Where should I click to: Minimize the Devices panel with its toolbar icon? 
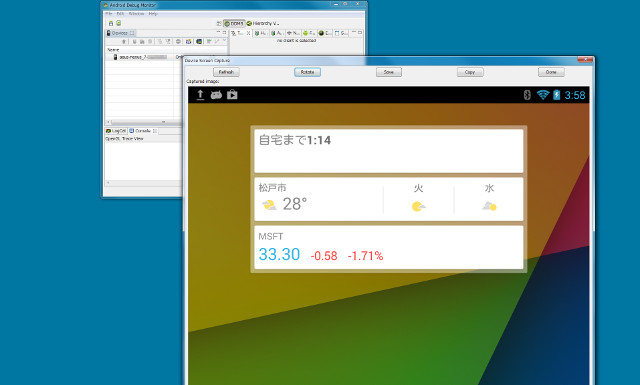218,32
